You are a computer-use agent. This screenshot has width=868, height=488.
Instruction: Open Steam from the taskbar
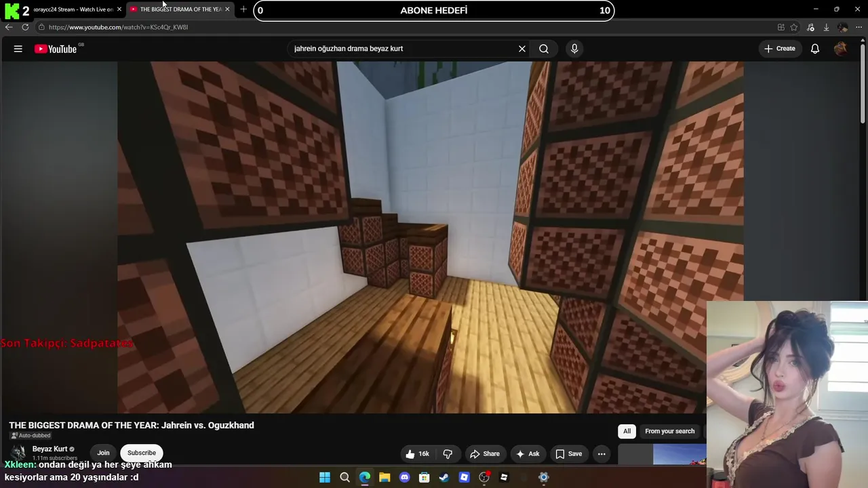tap(444, 477)
